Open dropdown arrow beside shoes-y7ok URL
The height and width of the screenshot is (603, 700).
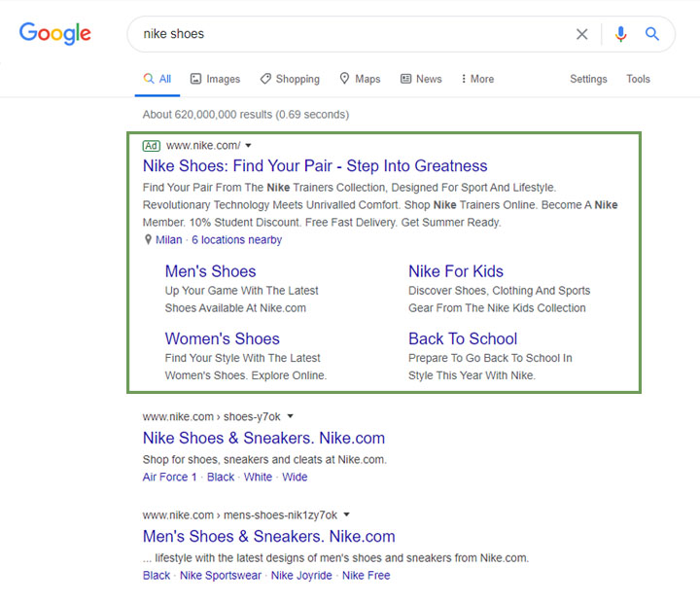[x=291, y=417]
